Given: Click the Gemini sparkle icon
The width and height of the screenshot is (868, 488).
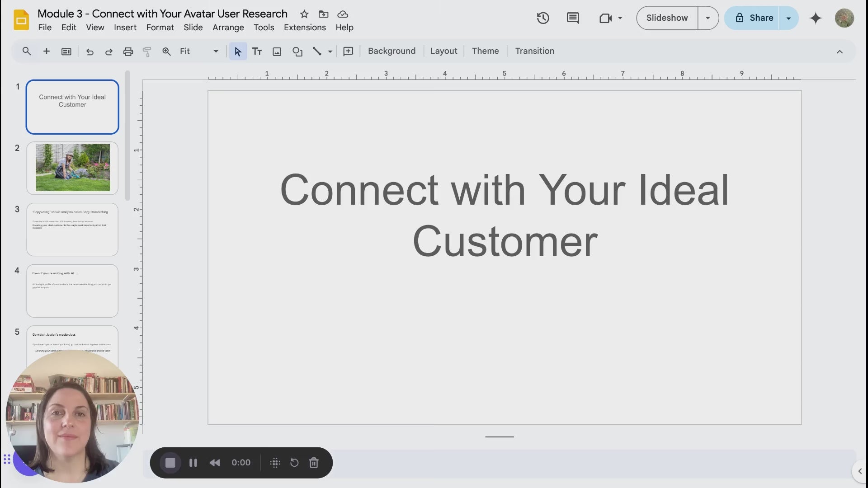Looking at the screenshot, I should click(x=815, y=18).
